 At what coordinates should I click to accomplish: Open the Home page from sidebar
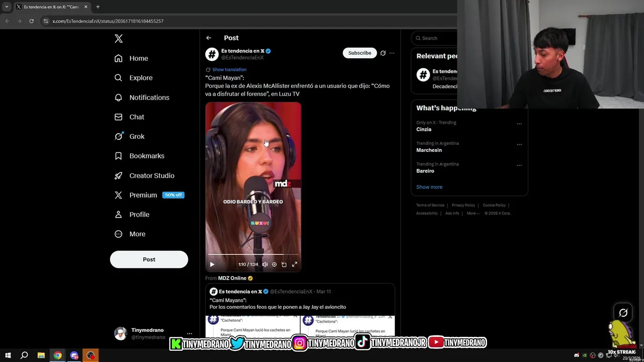[131, 58]
